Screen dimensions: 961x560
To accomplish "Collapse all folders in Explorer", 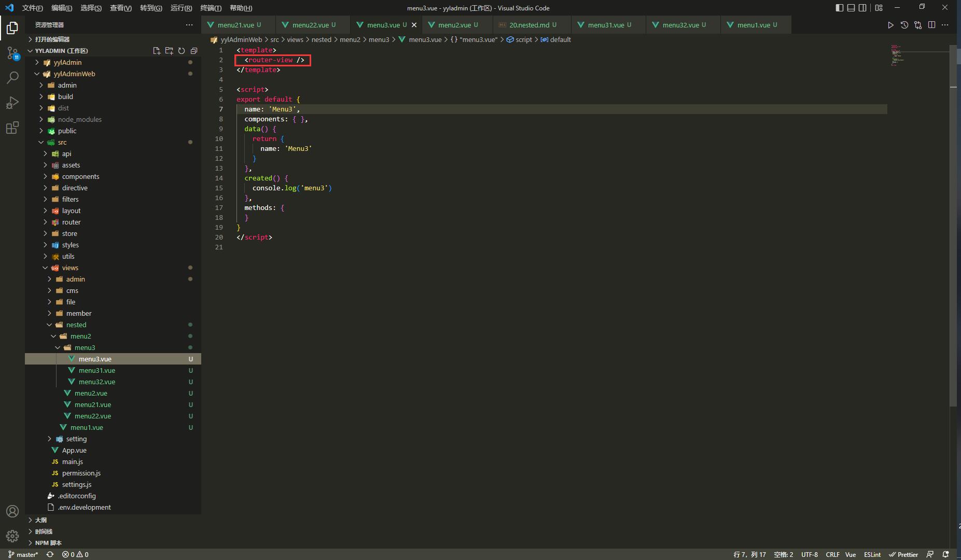I will pos(194,51).
